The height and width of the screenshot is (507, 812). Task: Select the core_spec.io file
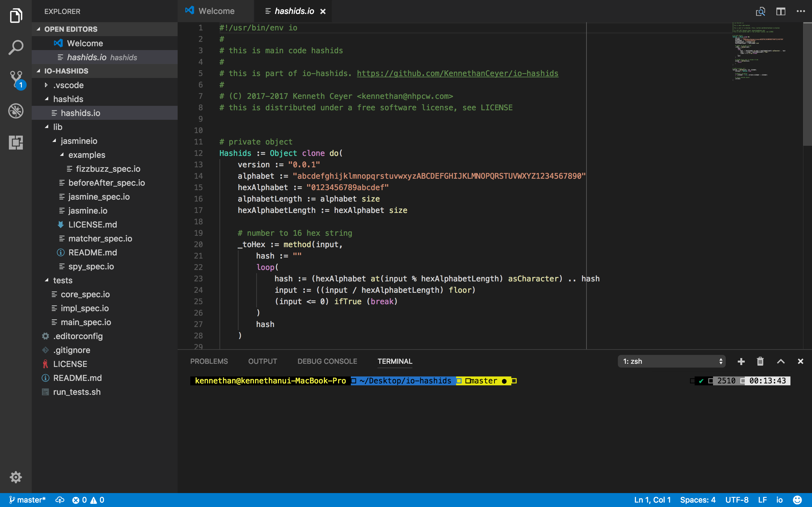click(85, 294)
